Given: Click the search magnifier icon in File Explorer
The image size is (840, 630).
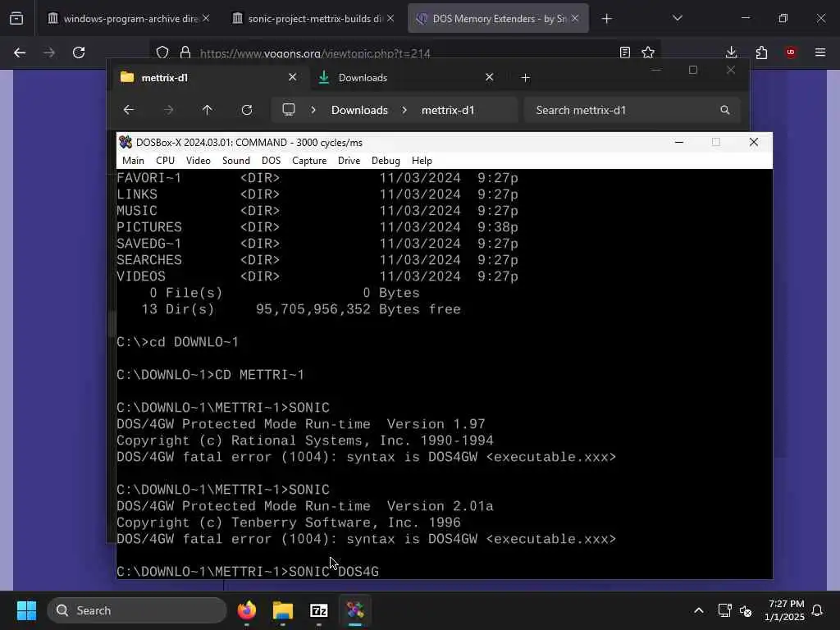Looking at the screenshot, I should [725, 110].
